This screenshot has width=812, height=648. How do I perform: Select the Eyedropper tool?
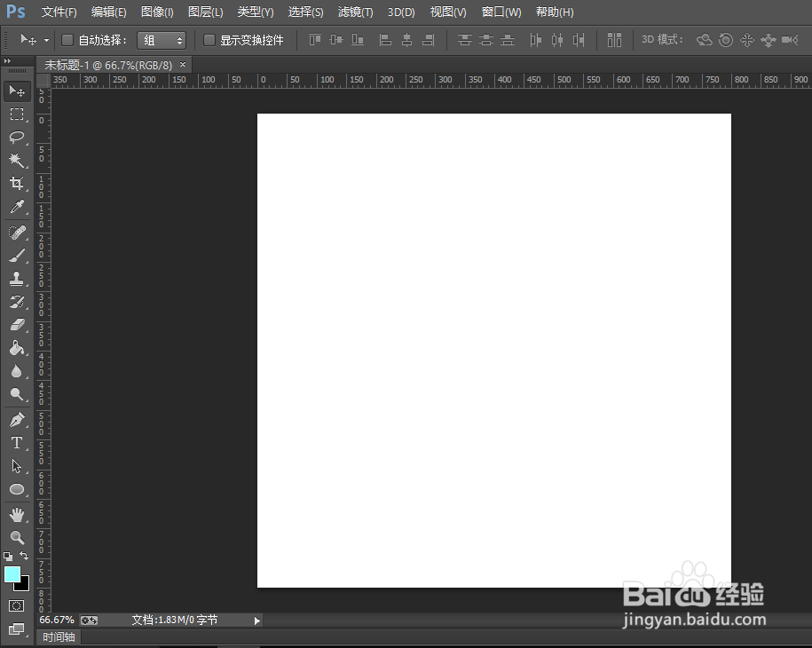coord(17,207)
